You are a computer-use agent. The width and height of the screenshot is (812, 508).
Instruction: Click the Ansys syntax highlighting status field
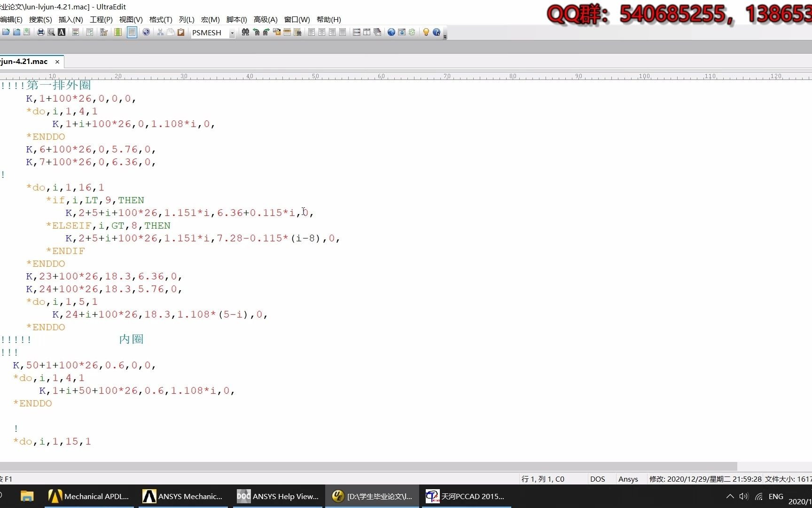[628, 479]
